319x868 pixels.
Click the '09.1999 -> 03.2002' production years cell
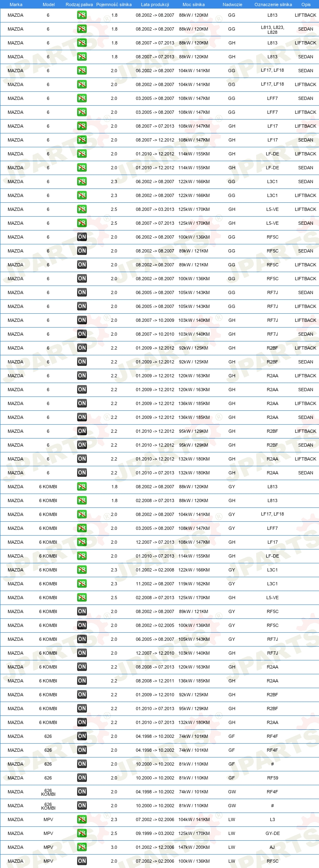tap(155, 833)
